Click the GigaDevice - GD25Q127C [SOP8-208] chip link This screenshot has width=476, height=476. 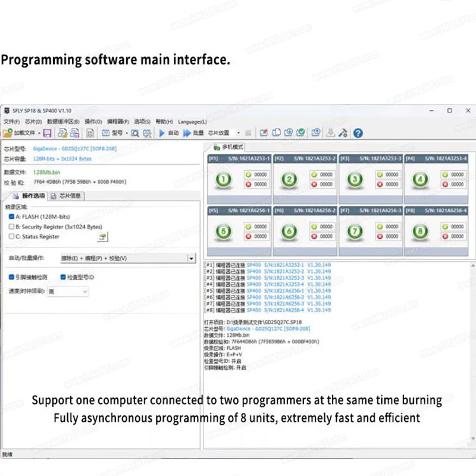point(75,149)
